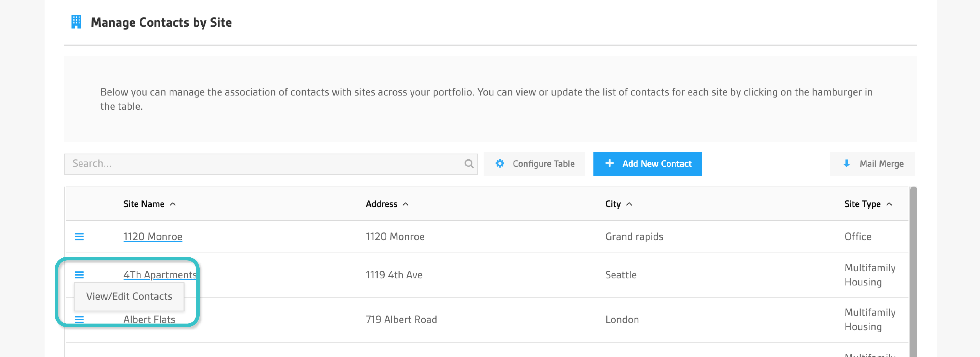980x357 pixels.
Task: Click the table vertical scrollbar
Action: [913, 272]
